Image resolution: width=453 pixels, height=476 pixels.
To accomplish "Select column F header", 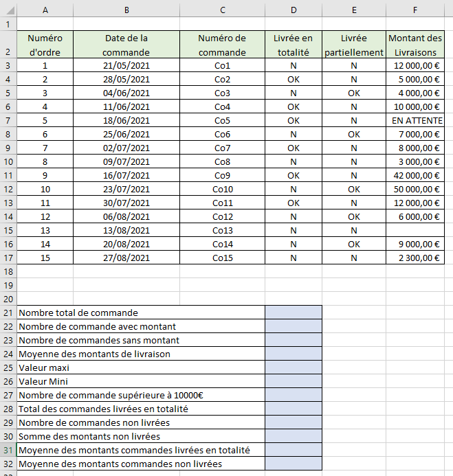I will (415, 10).
